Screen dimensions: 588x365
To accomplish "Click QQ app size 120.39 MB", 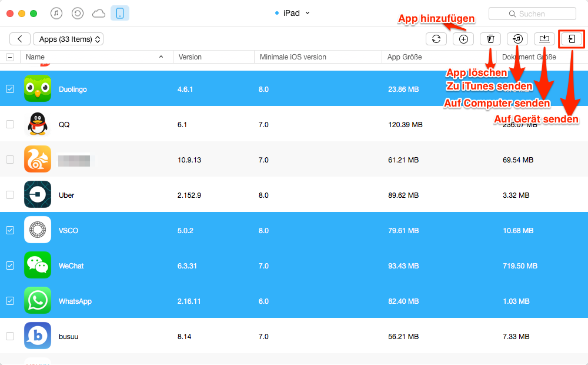I will click(x=405, y=125).
